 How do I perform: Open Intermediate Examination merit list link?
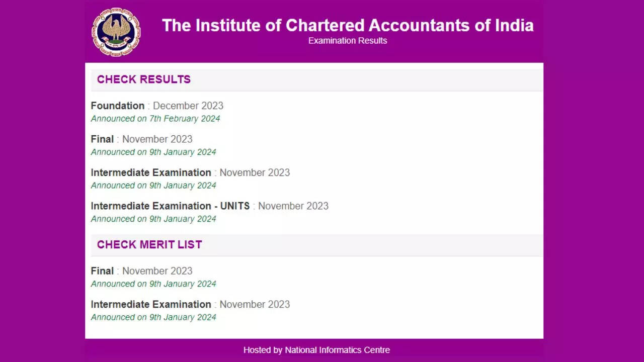click(x=151, y=304)
